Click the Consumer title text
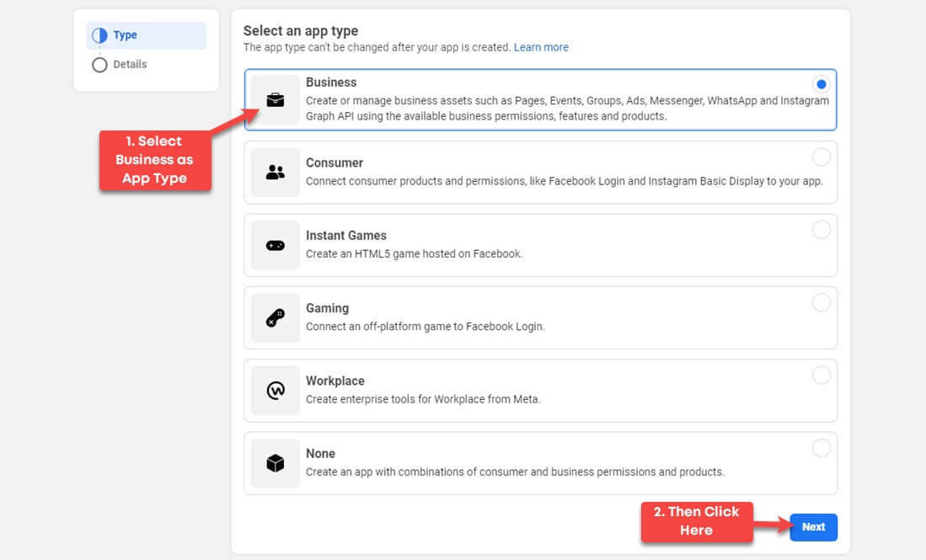This screenshot has width=926, height=560. (x=335, y=163)
